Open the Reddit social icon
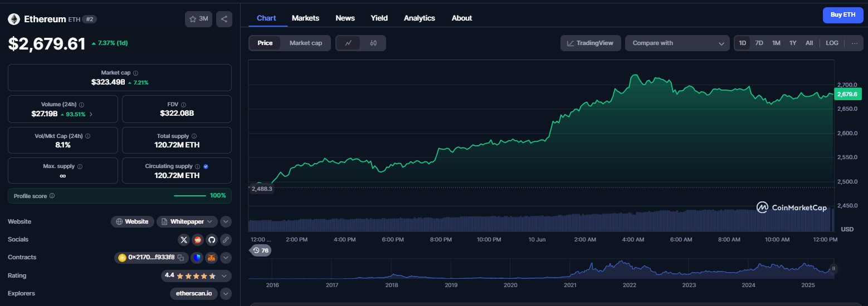868x306 pixels. tap(198, 240)
